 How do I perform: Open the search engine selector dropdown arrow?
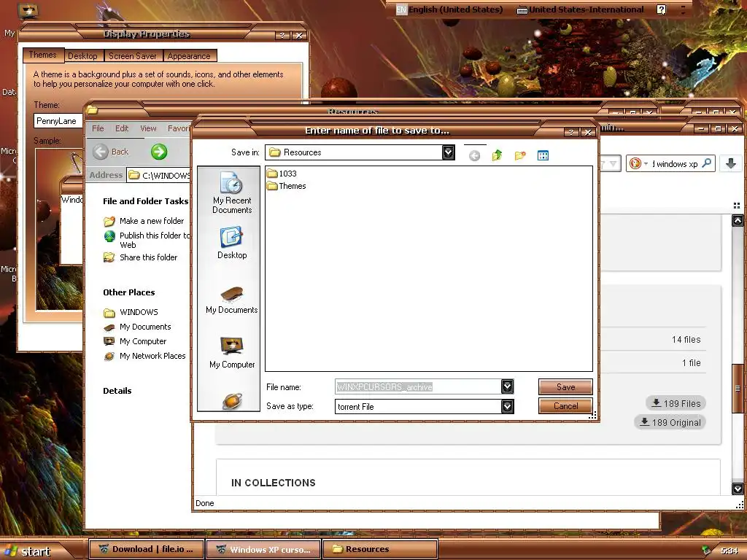coord(646,164)
